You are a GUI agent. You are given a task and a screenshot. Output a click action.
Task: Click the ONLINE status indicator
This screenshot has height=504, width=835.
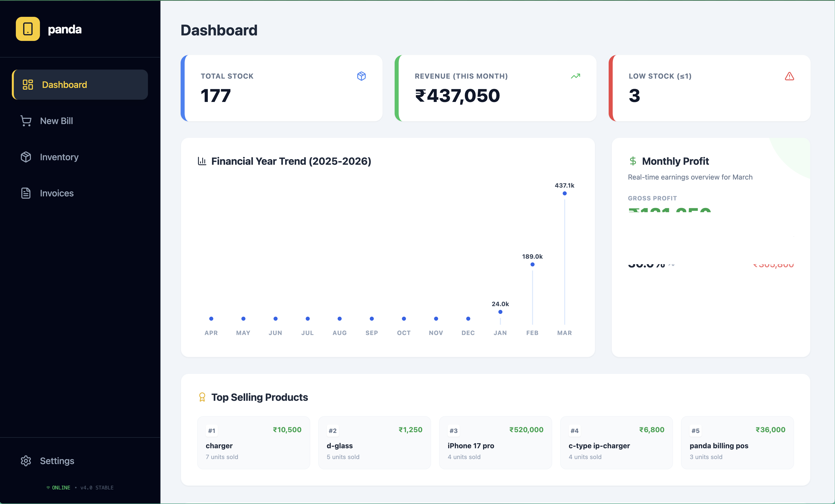61,488
